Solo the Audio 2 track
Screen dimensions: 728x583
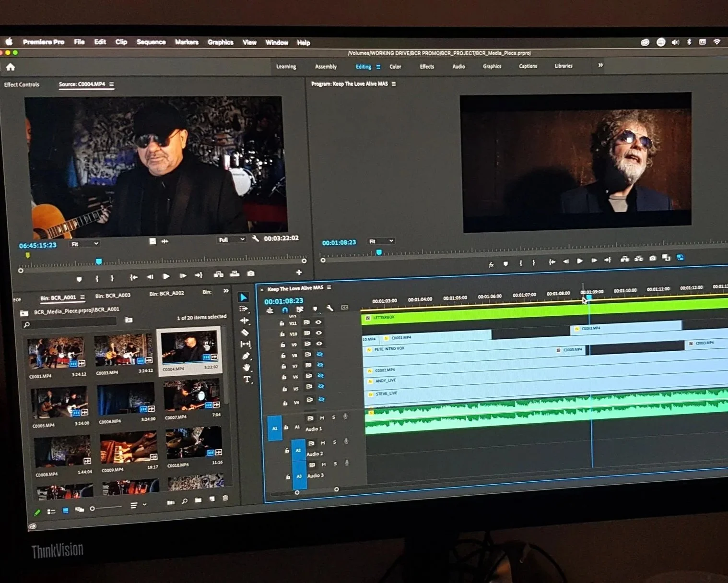click(334, 442)
